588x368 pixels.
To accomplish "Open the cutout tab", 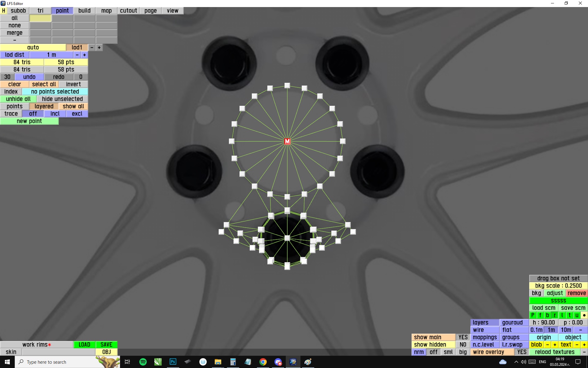I will (x=128, y=11).
